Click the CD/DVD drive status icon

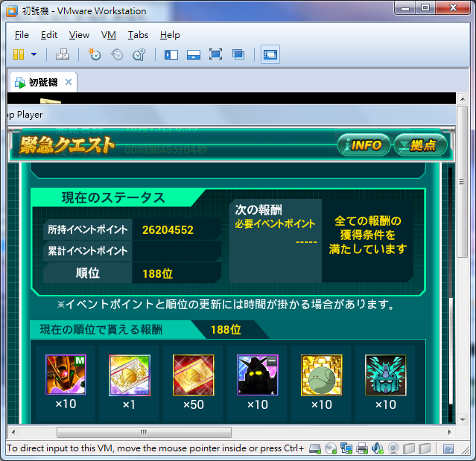point(331,448)
